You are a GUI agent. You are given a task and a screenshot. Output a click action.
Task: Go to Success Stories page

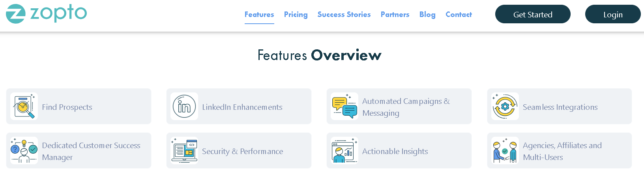click(344, 15)
